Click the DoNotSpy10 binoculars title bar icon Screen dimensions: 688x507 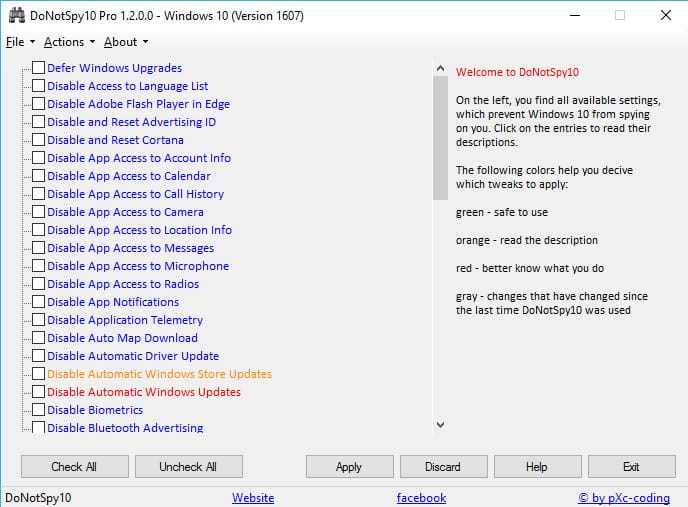17,16
